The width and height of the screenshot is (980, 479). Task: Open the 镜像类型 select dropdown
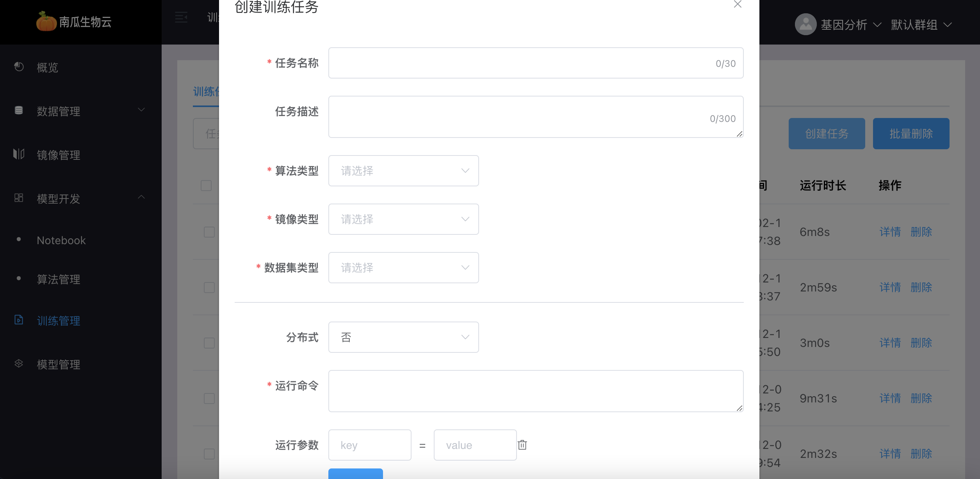click(404, 219)
